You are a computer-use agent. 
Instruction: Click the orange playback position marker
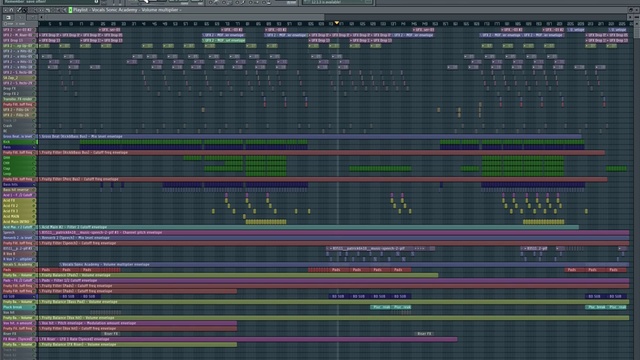337,23
